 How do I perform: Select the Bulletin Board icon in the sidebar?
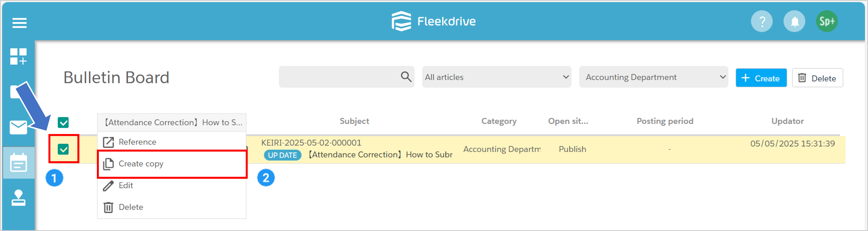coord(18,163)
